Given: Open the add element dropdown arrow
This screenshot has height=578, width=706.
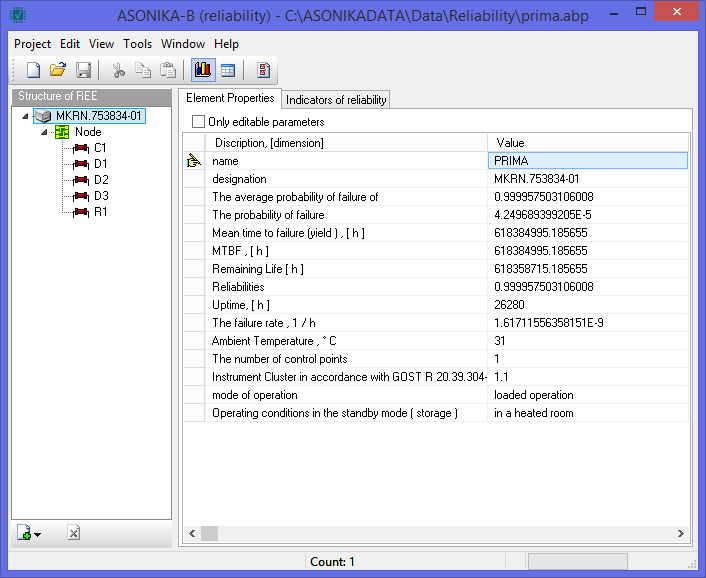Looking at the screenshot, I should click(37, 535).
